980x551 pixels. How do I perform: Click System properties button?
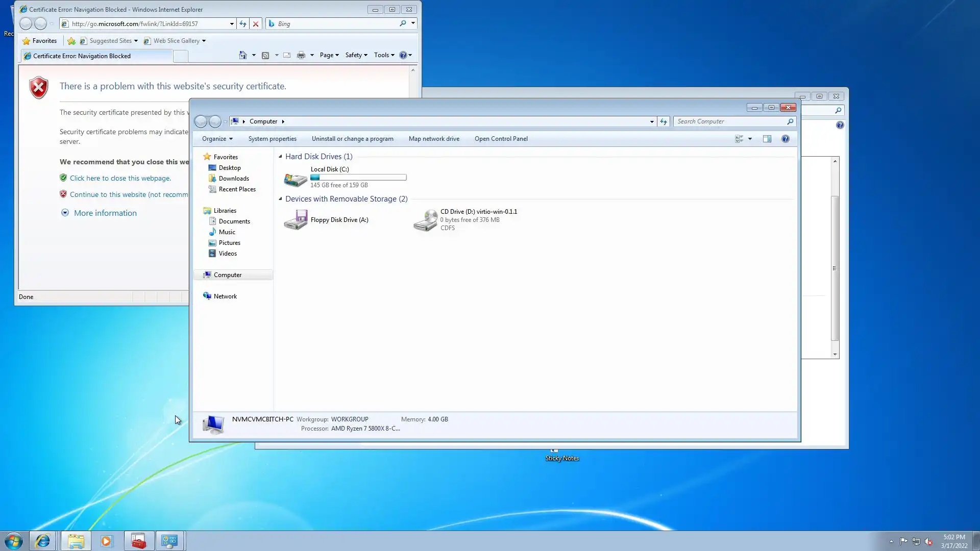[272, 139]
